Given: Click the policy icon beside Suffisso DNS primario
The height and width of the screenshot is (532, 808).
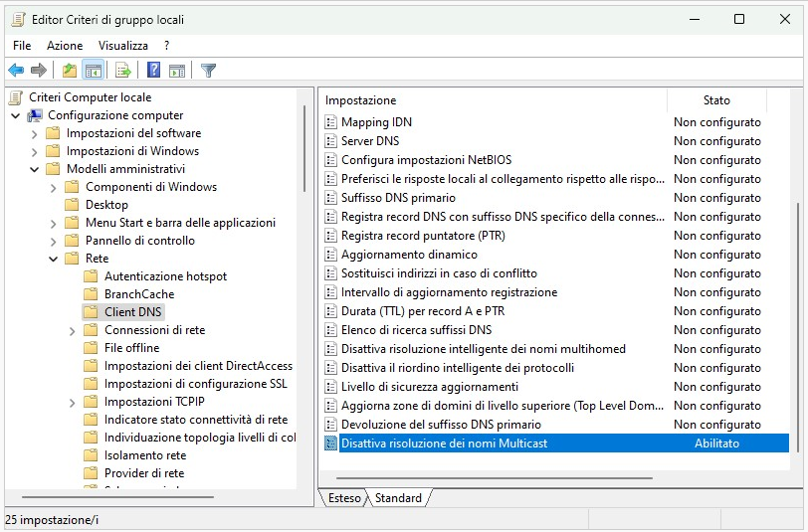Looking at the screenshot, I should tap(330, 198).
